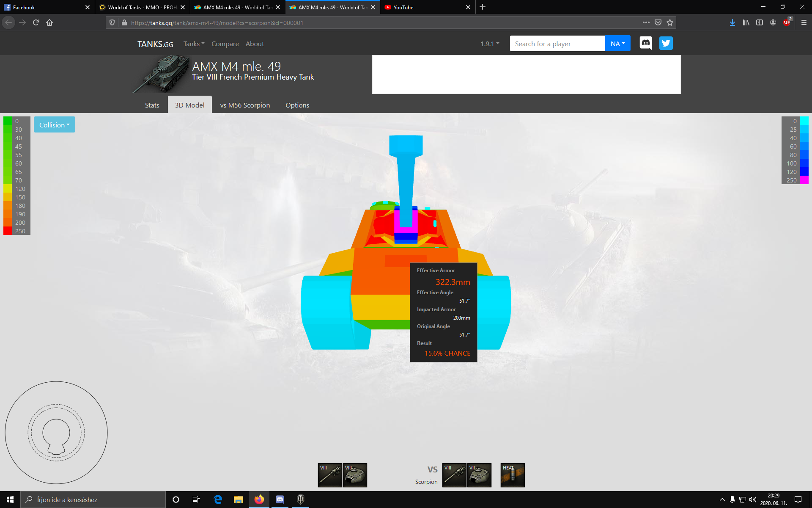Click the Firefox downloads arrow icon
This screenshot has height=508, width=812.
click(x=732, y=22)
